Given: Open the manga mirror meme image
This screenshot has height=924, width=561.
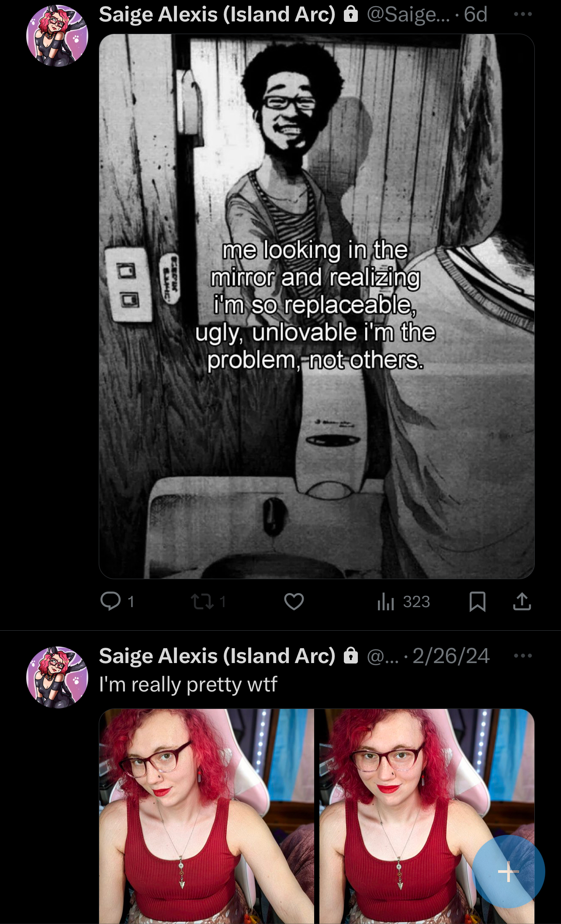Looking at the screenshot, I should point(317,306).
